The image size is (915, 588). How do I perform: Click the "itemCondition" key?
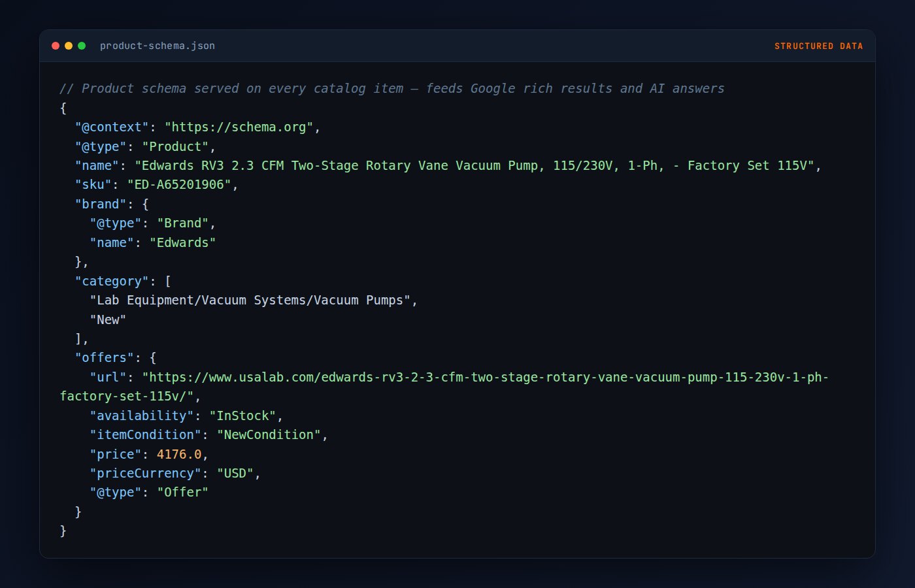[146, 434]
